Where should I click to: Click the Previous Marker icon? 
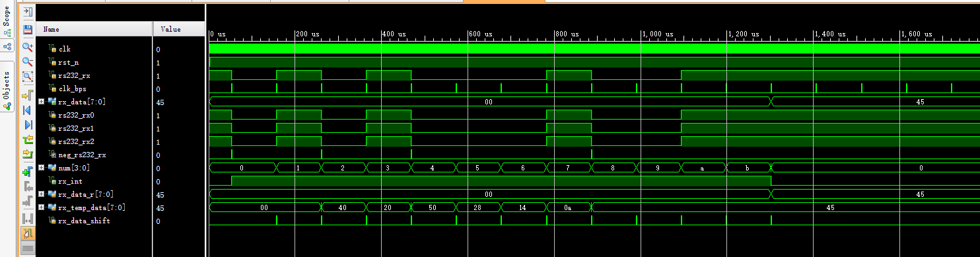click(28, 187)
